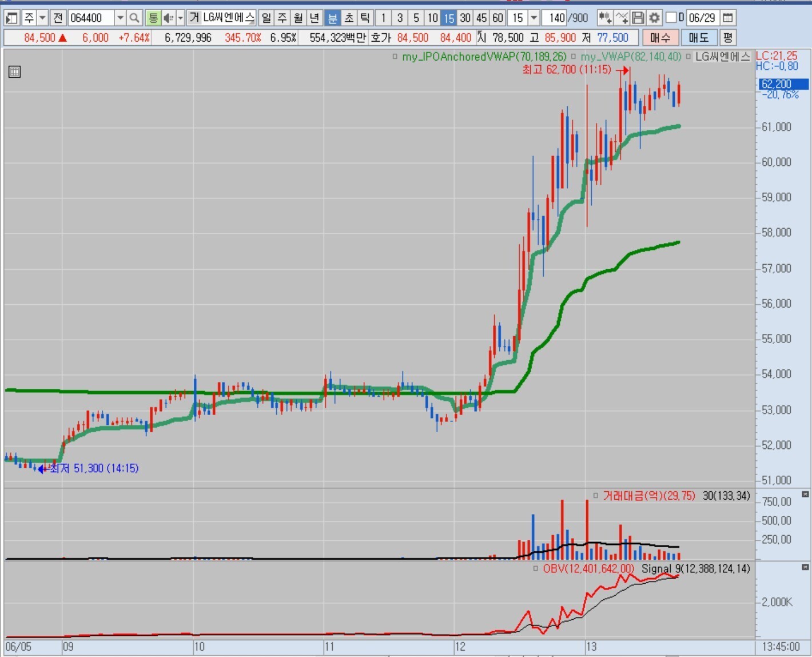
Task: Select the 주 weekly chart tab
Action: coord(282,18)
